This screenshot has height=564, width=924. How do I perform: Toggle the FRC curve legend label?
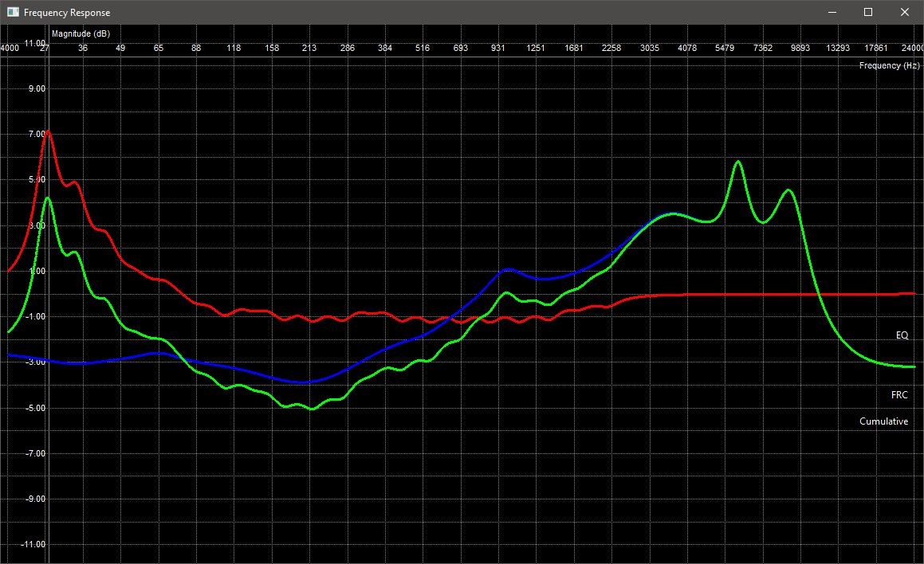pos(899,395)
